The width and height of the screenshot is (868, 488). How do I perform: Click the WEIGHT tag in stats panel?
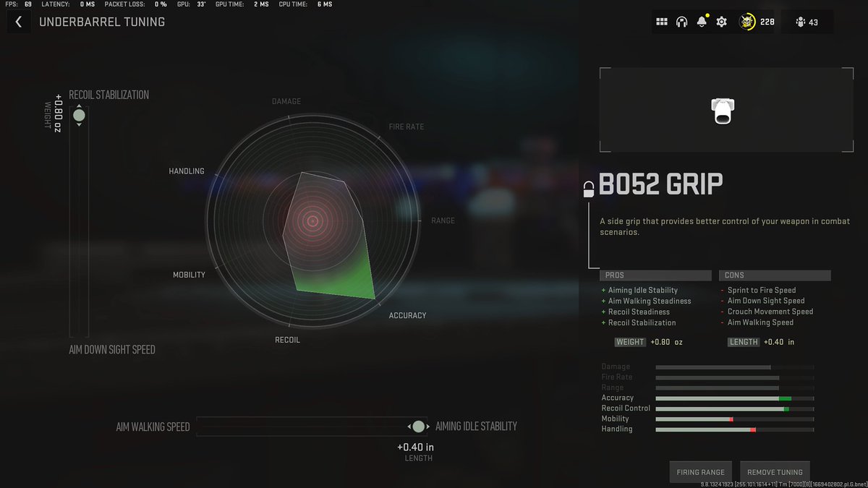630,342
